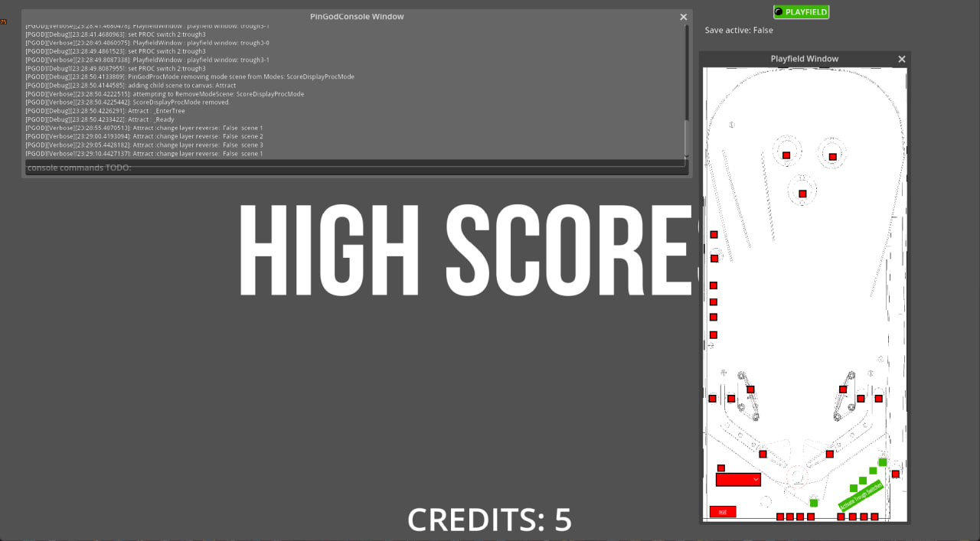Click the red test button

(723, 512)
